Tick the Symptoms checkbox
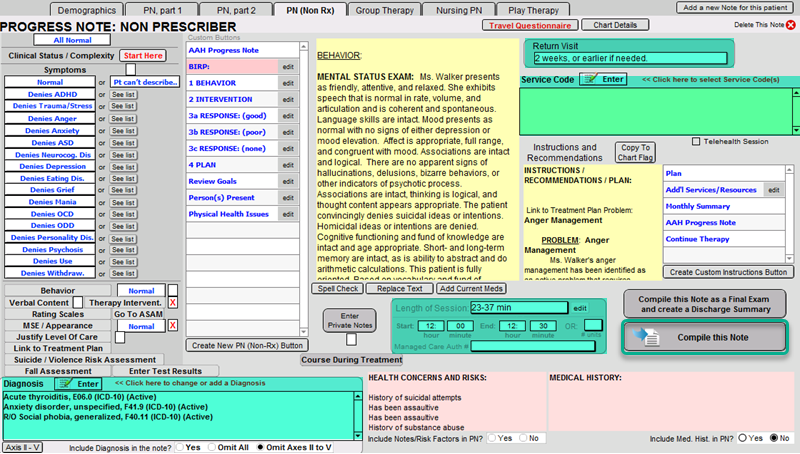Viewport: 800px width, 454px height. point(131,69)
